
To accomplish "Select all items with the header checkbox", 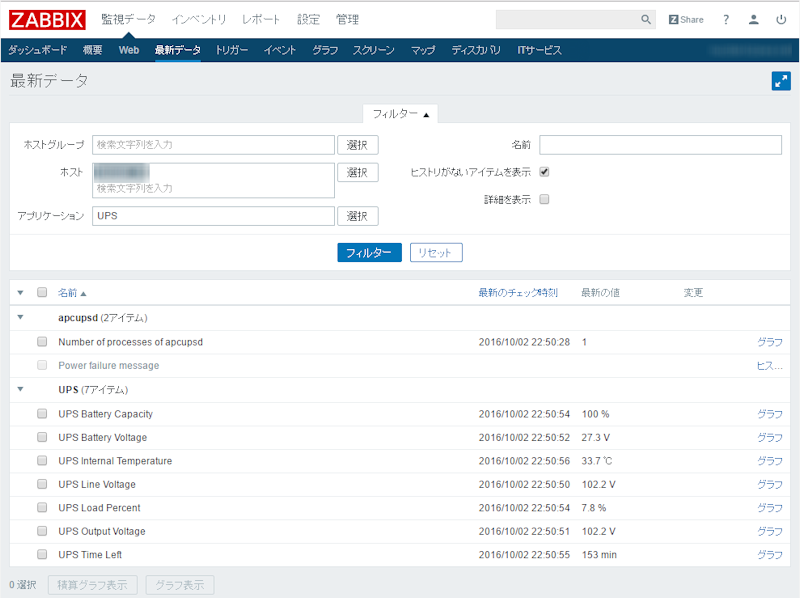I will pos(41,292).
